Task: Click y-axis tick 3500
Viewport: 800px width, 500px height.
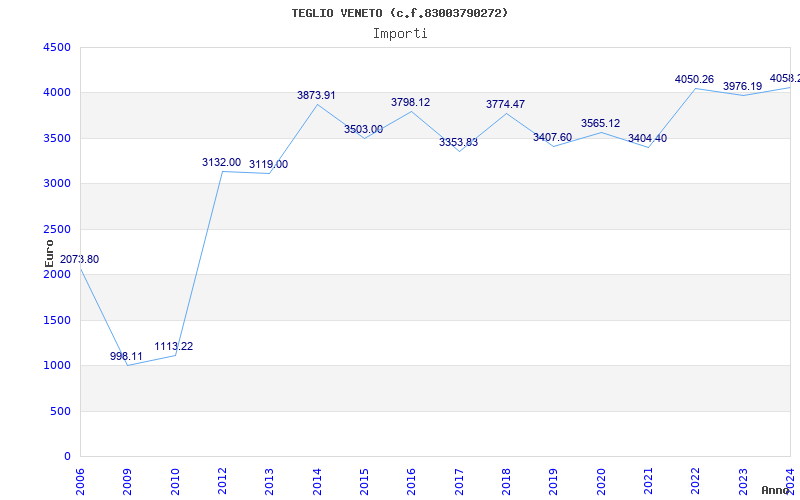Action: click(58, 139)
